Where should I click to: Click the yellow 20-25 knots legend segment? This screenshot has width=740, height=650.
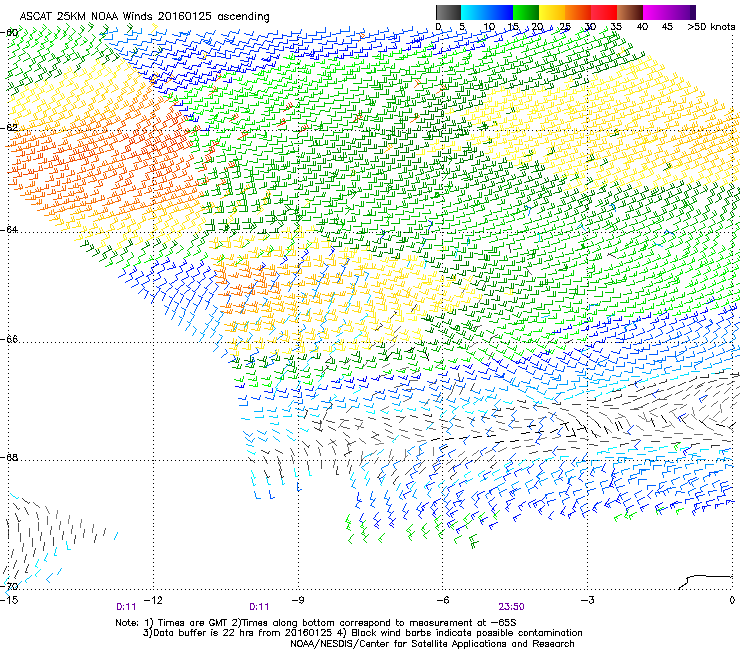click(552, 12)
